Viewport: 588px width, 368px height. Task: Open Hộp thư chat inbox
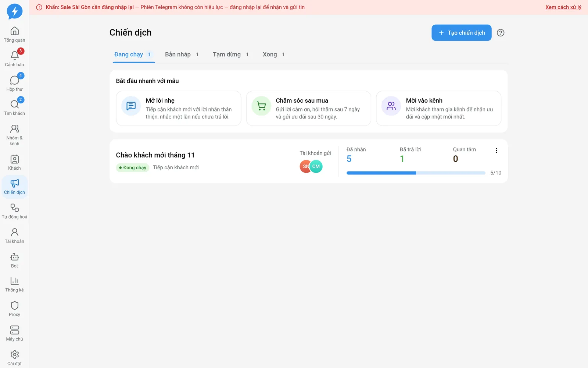pyautogui.click(x=14, y=84)
